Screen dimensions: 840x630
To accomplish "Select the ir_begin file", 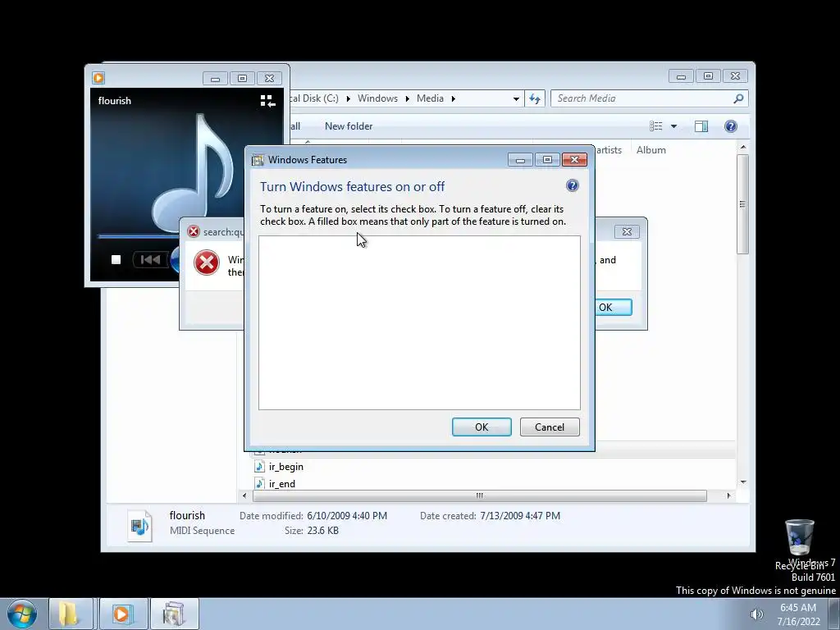I will coord(286,467).
